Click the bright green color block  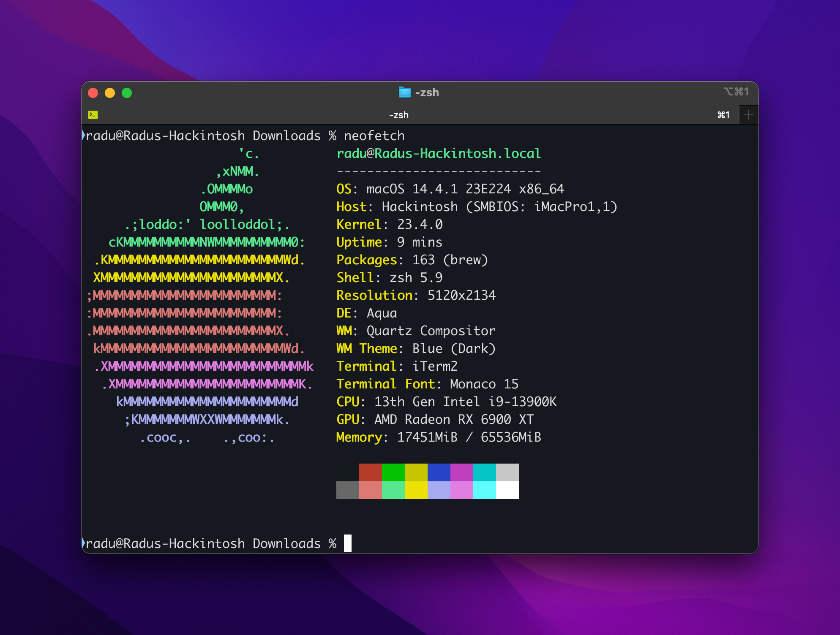pos(393,490)
